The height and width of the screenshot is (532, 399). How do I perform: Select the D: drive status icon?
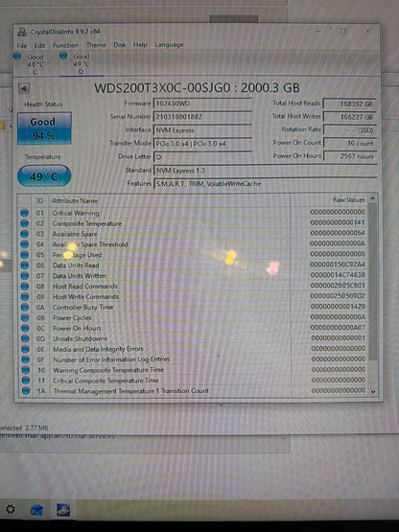point(63,56)
